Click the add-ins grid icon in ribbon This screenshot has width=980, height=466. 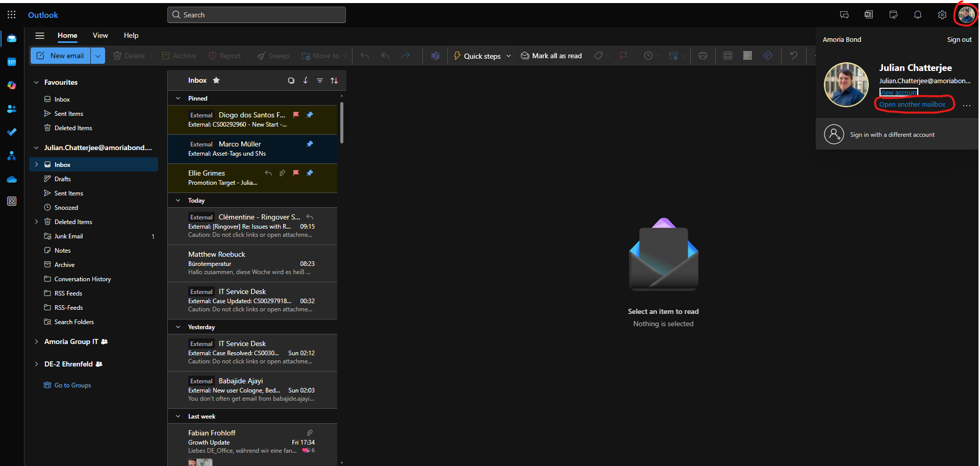point(728,56)
